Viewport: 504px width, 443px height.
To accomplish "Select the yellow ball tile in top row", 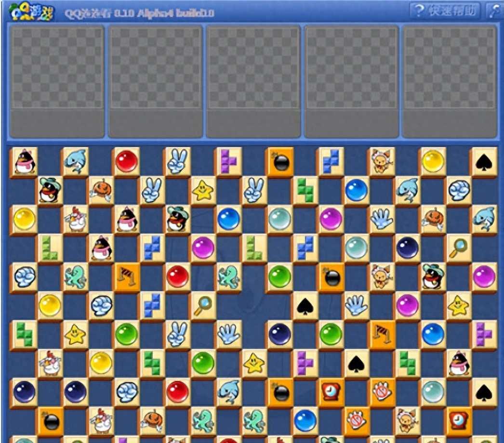I will pyautogui.click(x=433, y=161).
